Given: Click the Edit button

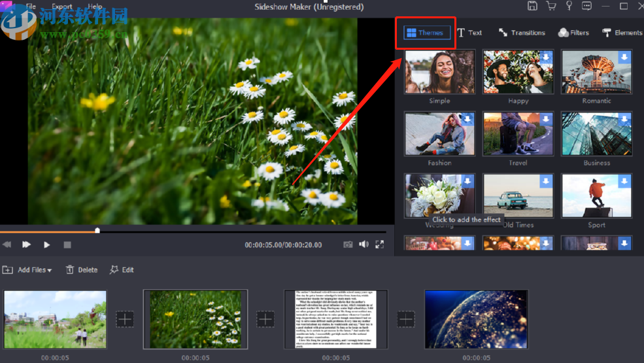Looking at the screenshot, I should (122, 269).
